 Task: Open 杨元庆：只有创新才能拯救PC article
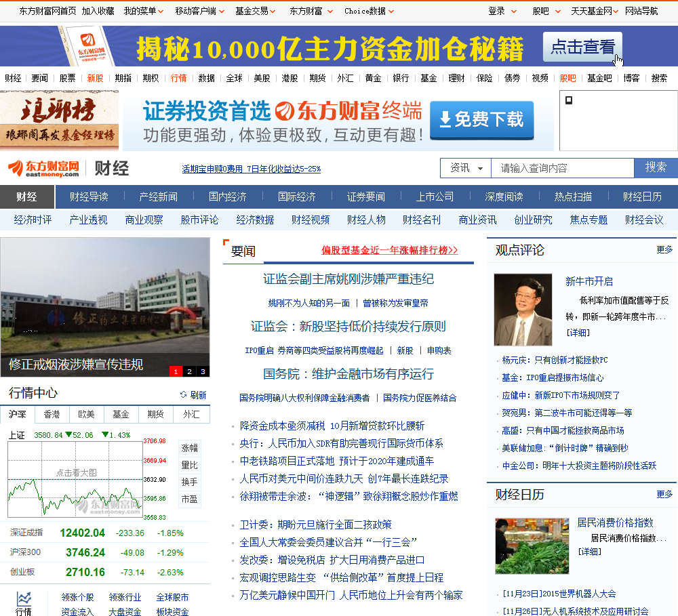[555, 360]
